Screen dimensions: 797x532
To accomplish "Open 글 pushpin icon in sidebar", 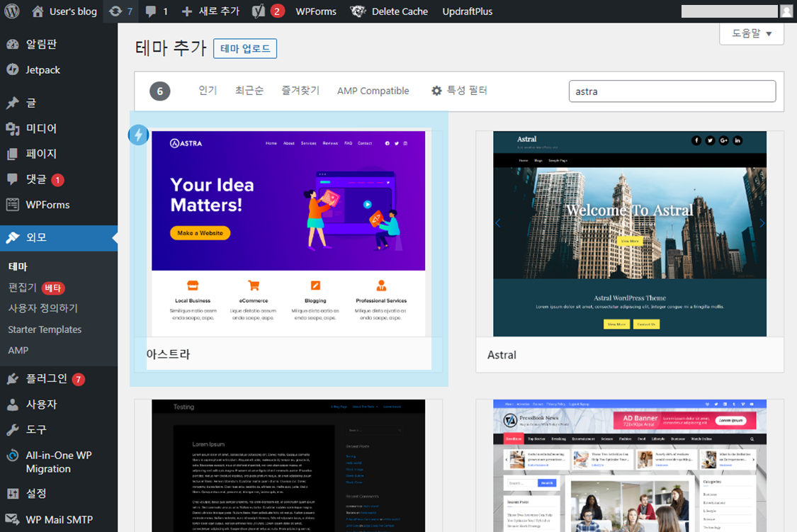I will coord(13,103).
